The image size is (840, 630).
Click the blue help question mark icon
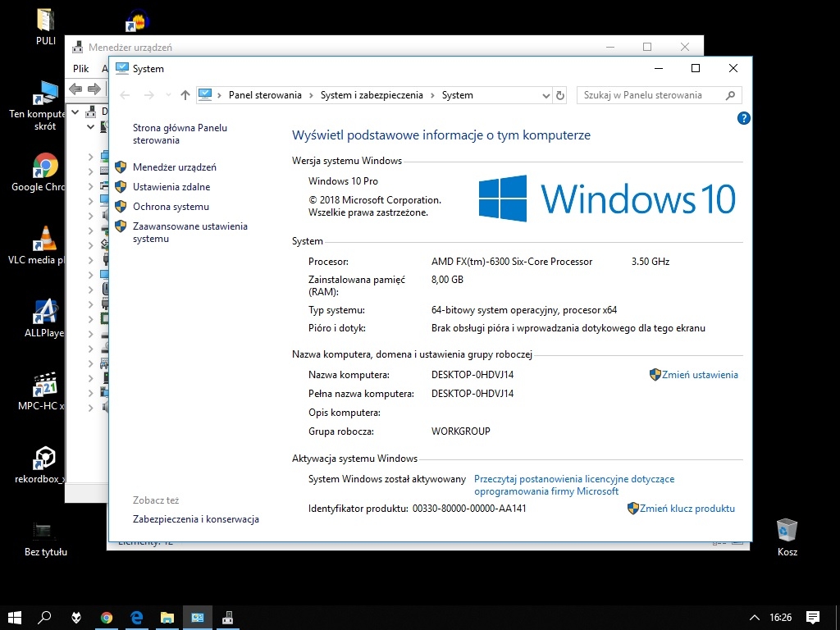pyautogui.click(x=743, y=118)
